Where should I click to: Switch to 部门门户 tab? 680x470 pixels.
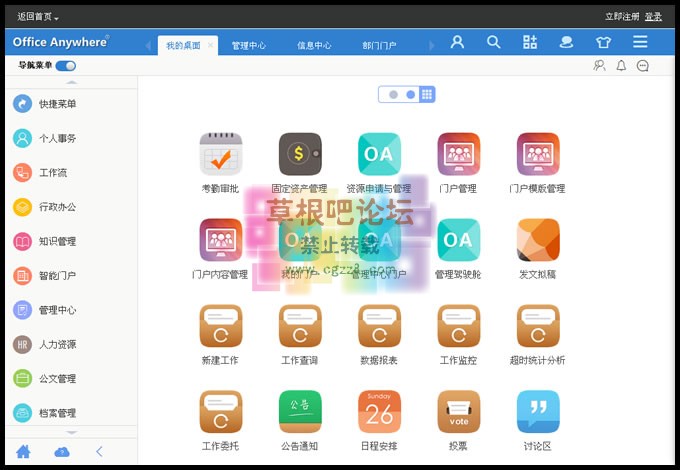[379, 46]
